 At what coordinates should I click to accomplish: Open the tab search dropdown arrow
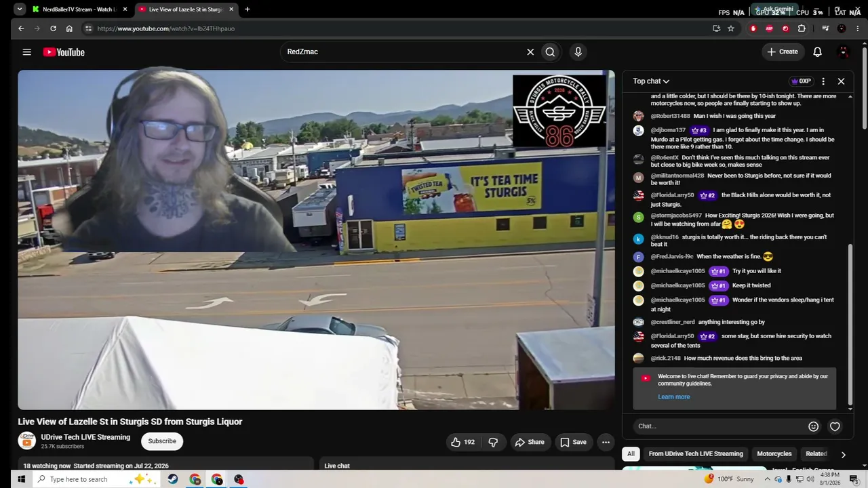coord(20,9)
